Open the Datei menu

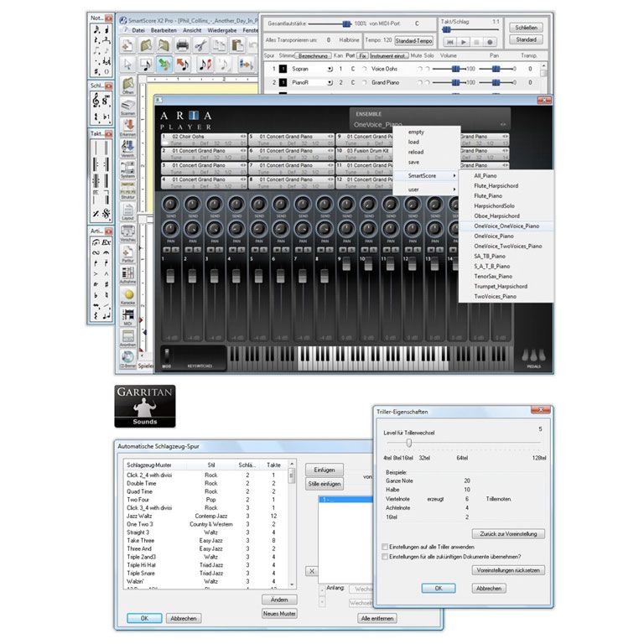138,30
